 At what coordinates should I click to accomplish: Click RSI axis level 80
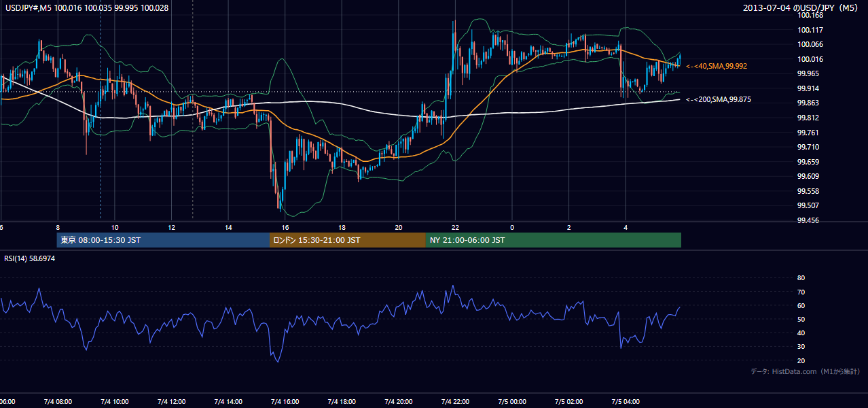click(801, 278)
